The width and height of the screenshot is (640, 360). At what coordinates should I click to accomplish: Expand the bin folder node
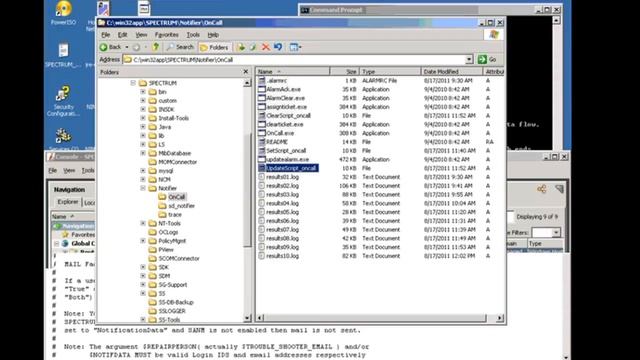point(143,92)
